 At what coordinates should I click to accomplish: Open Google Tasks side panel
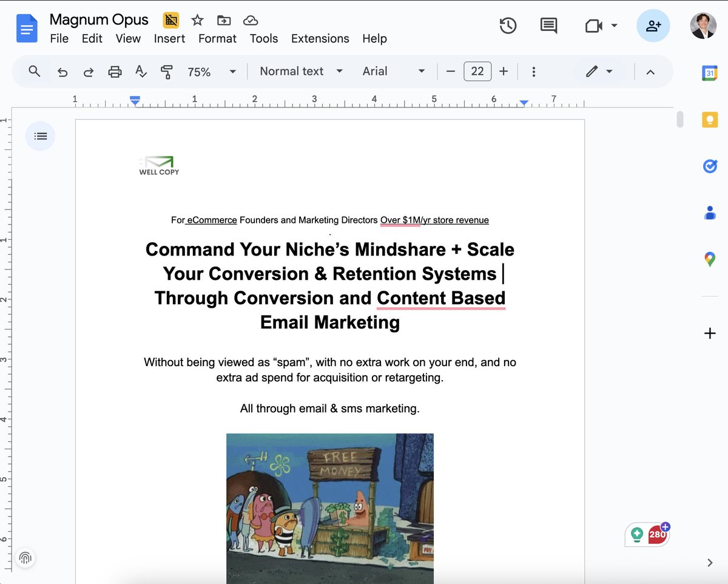[x=710, y=166]
